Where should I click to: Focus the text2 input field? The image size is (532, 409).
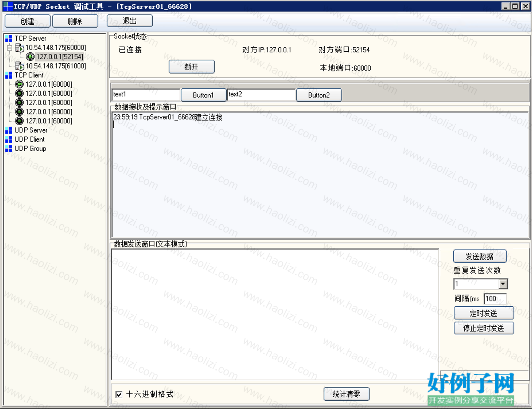click(261, 95)
